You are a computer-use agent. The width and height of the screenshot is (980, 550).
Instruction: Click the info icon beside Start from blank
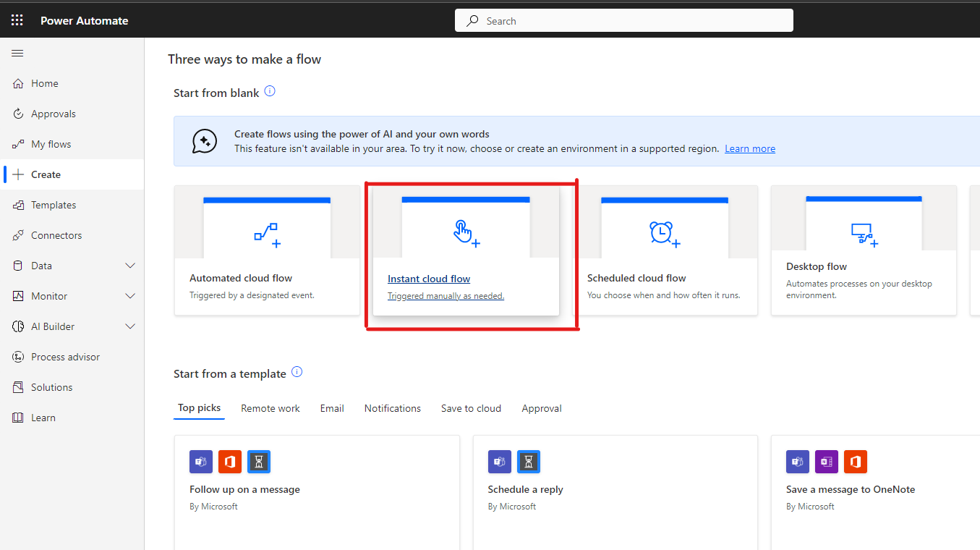point(270,91)
